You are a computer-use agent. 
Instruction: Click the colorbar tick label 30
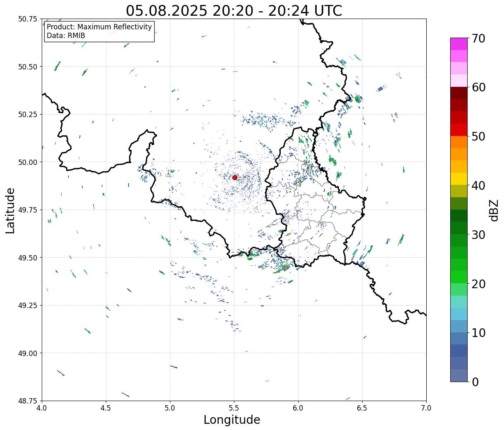(479, 235)
